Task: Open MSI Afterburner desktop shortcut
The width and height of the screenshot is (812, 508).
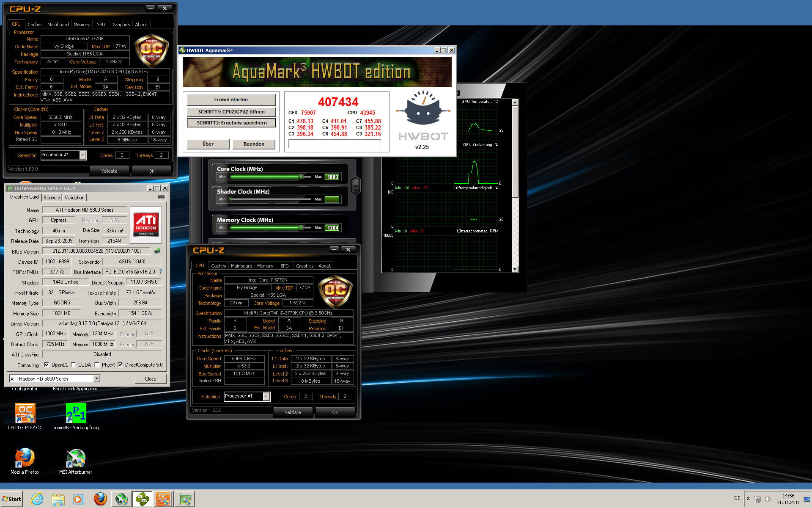Action: pyautogui.click(x=76, y=461)
